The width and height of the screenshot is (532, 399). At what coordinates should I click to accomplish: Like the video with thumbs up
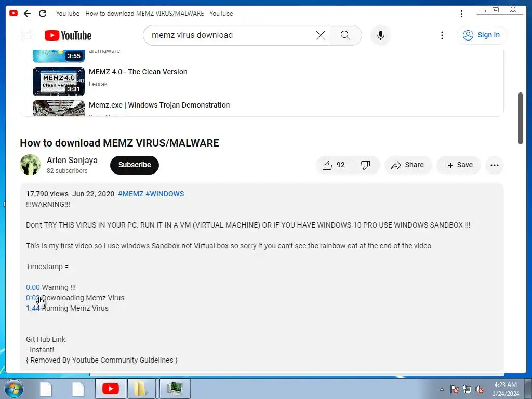click(334, 165)
